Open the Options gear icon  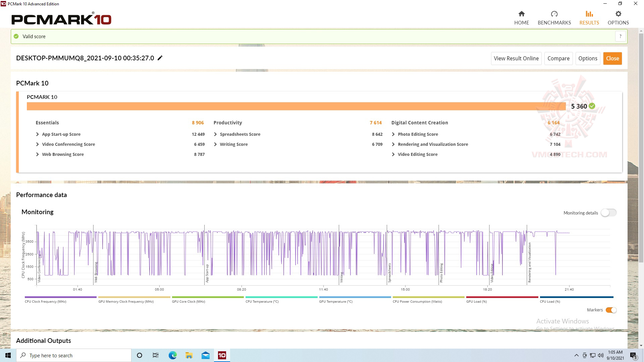[618, 14]
